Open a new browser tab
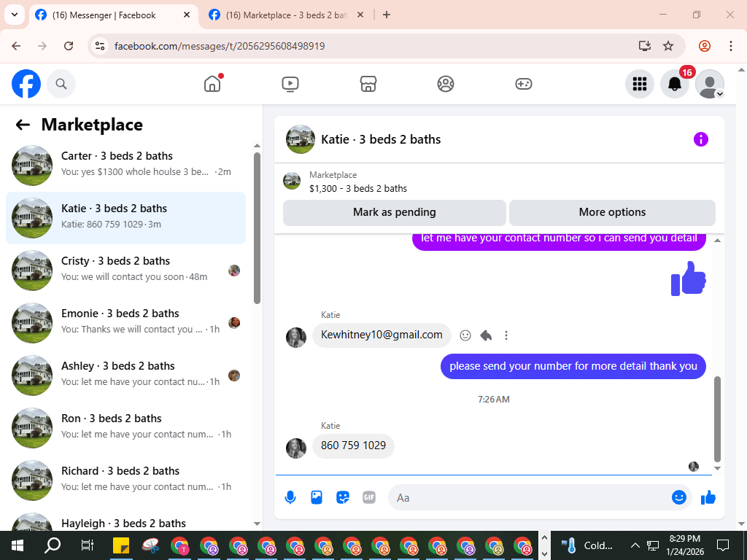This screenshot has height=560, width=747. point(387,15)
